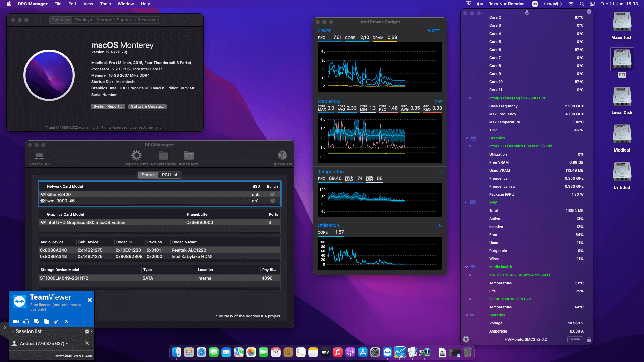This screenshot has width=644, height=362.
Task: Click the System Report... button
Action: [108, 107]
